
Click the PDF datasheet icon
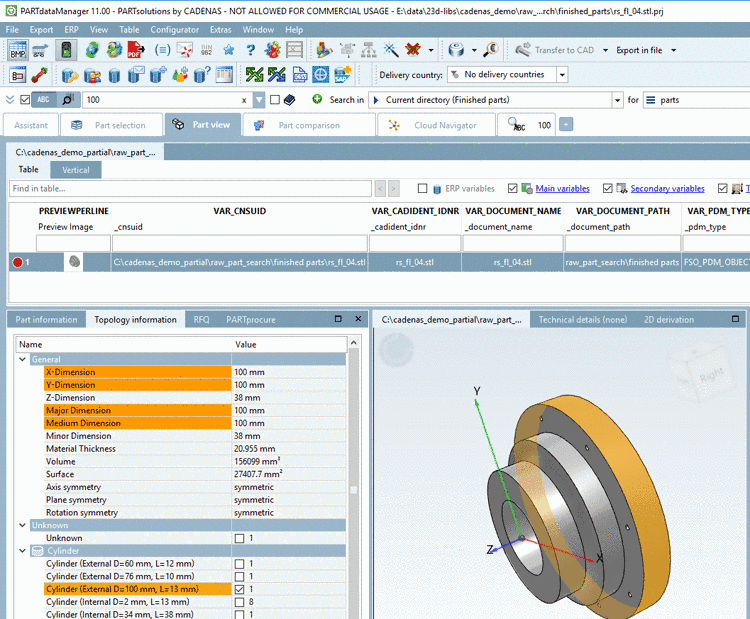tap(135, 50)
